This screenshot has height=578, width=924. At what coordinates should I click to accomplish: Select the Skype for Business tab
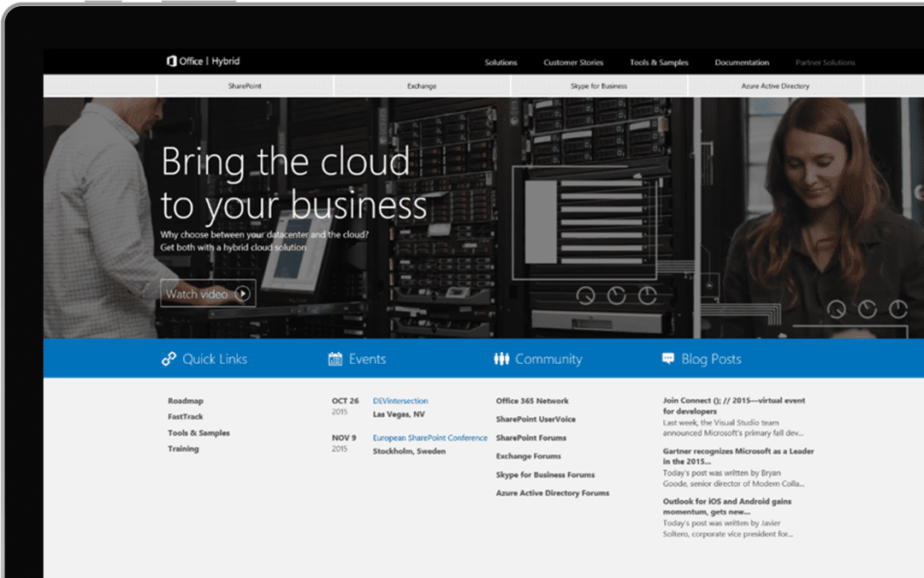click(x=599, y=86)
